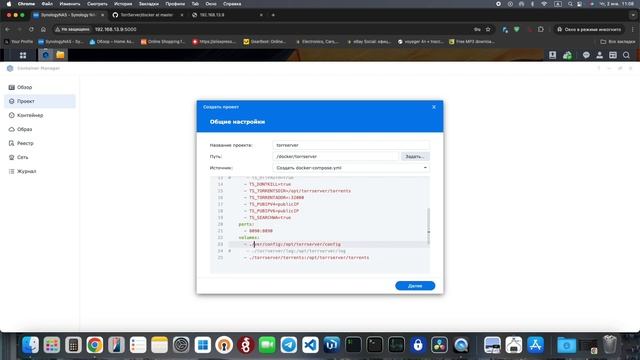The height and width of the screenshot is (360, 640).
Task: Click the Не защищено security indicator
Action: 72,29
